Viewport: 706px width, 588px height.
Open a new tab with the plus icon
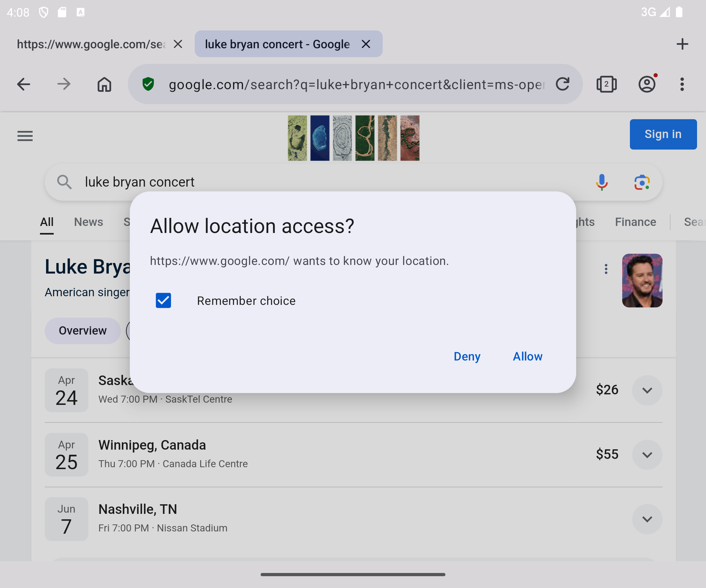pyautogui.click(x=682, y=44)
